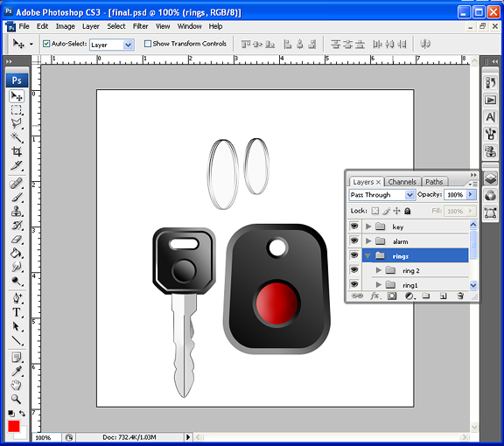
Task: Select the Notes tool
Action: point(17,357)
